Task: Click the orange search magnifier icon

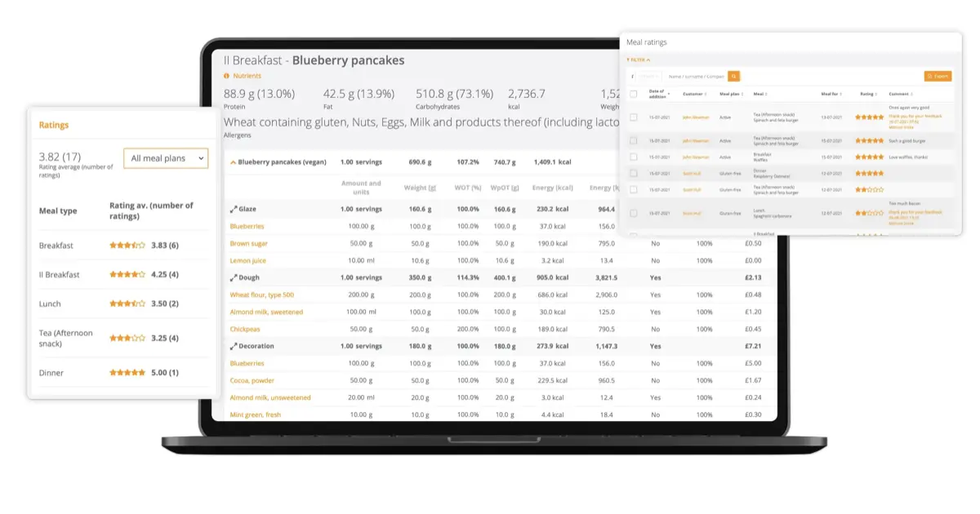Action: click(x=734, y=76)
